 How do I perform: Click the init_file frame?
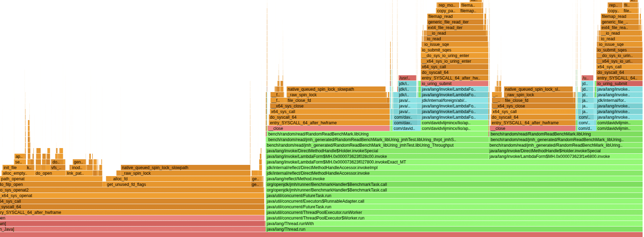pos(14,168)
